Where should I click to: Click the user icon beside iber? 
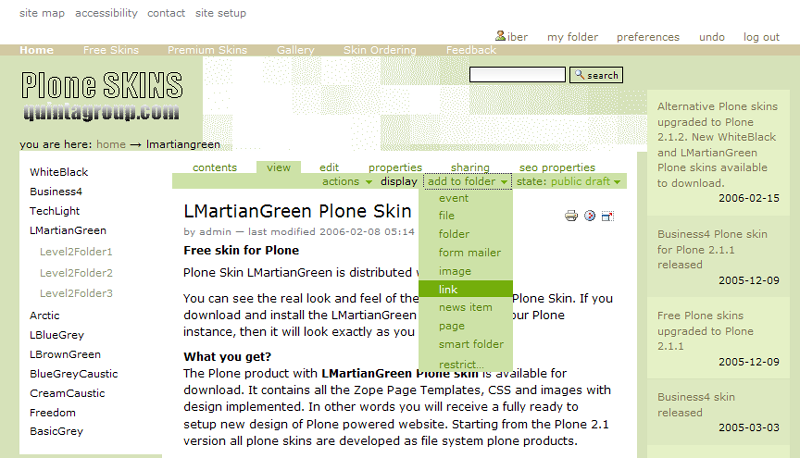pyautogui.click(x=501, y=36)
